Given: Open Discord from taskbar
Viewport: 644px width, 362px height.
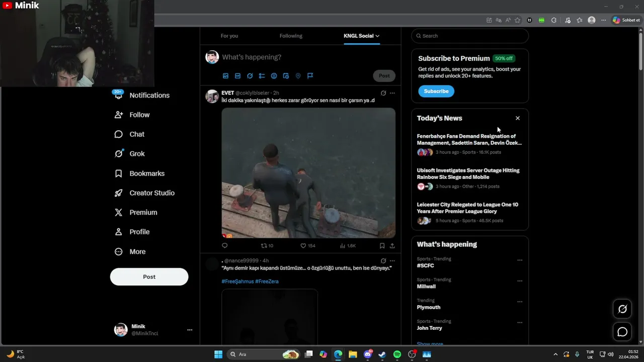Looking at the screenshot, I should (368, 354).
